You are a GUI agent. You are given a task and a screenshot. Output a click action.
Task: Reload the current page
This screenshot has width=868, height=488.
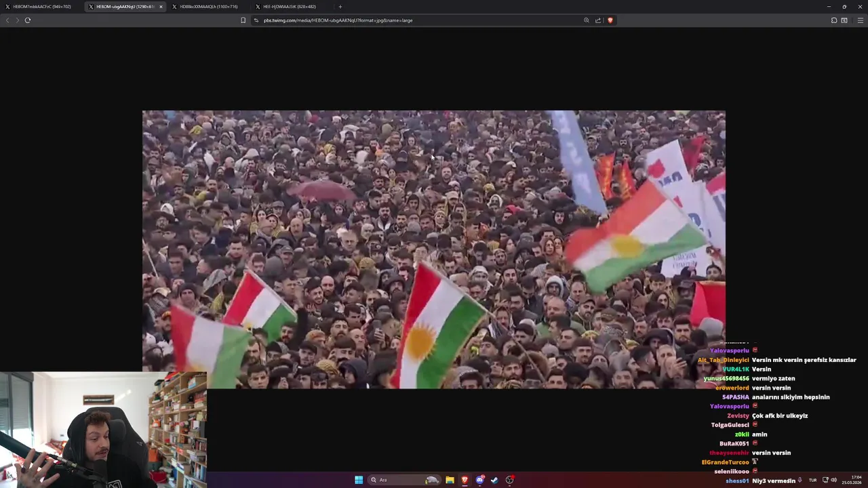[x=28, y=20]
